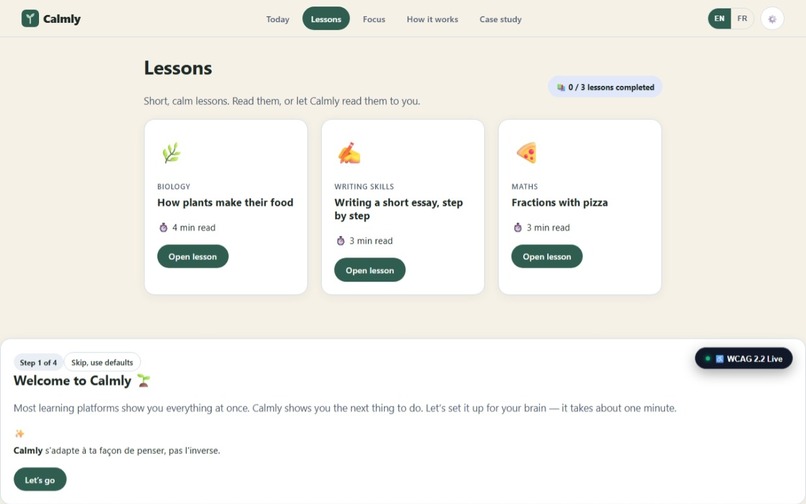Click the sparkles icon above the French tagline
806x504 pixels.
click(x=20, y=434)
